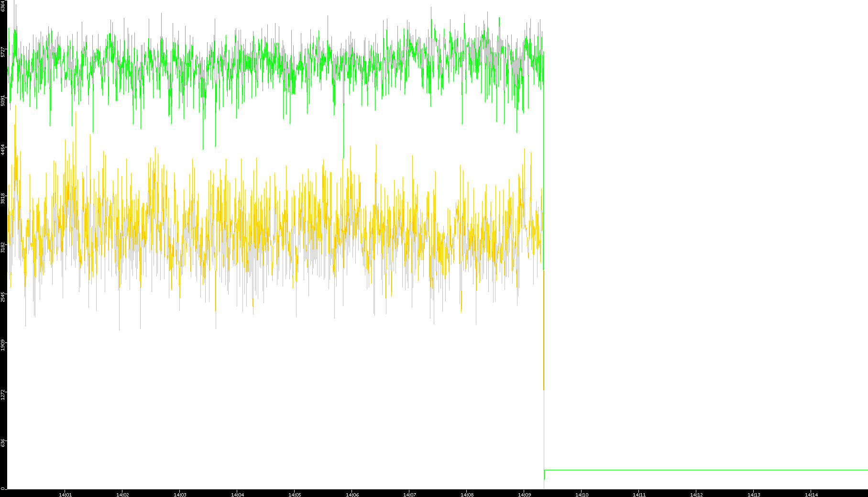Select the 14:14 time axis marker
This screenshot has height=497, width=868.
[x=811, y=495]
